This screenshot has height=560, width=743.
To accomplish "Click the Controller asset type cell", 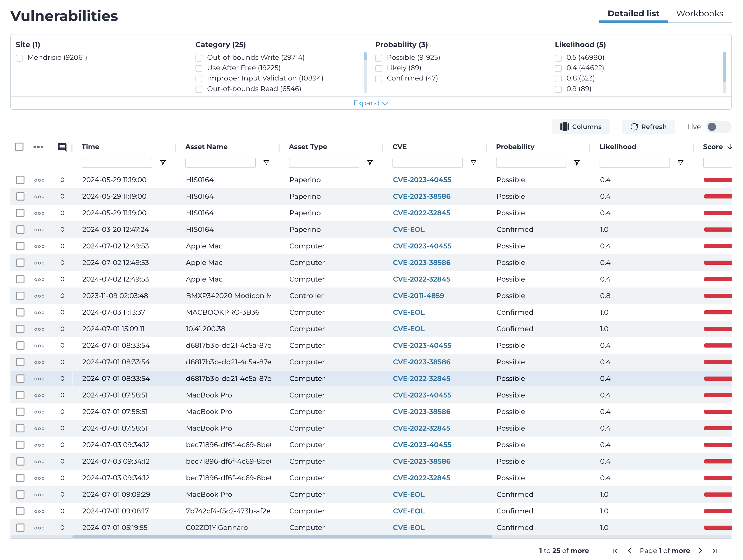I will (x=306, y=296).
